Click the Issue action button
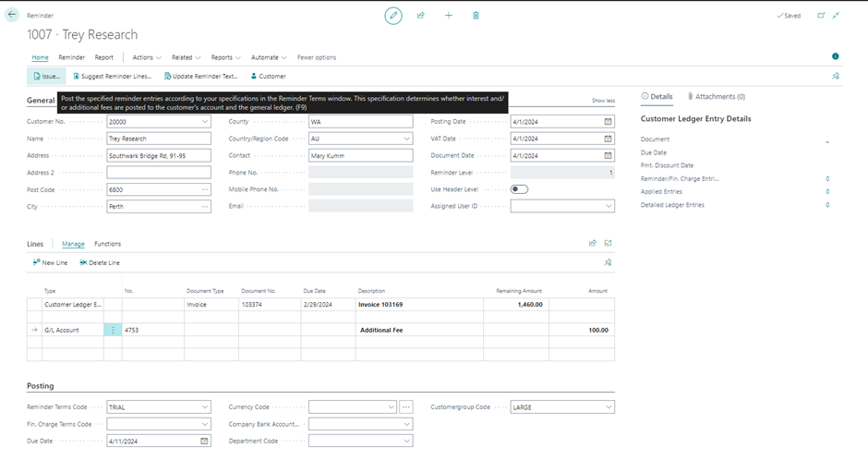The image size is (868, 472). click(46, 77)
